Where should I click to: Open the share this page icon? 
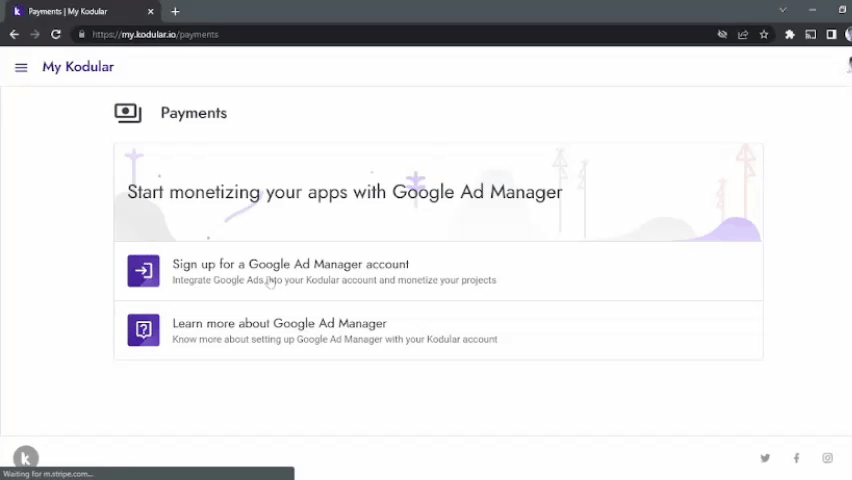pyautogui.click(x=743, y=34)
